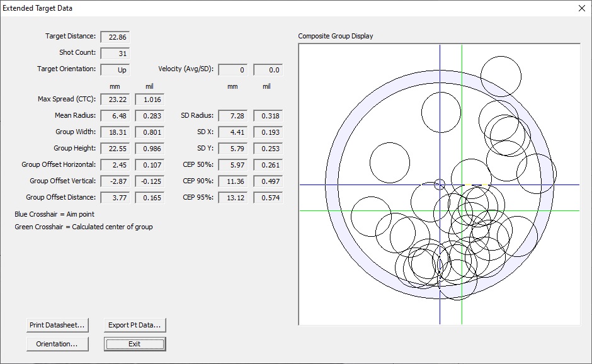Select Group Offset Distance mil value
This screenshot has width=592, height=364.
pyautogui.click(x=149, y=198)
